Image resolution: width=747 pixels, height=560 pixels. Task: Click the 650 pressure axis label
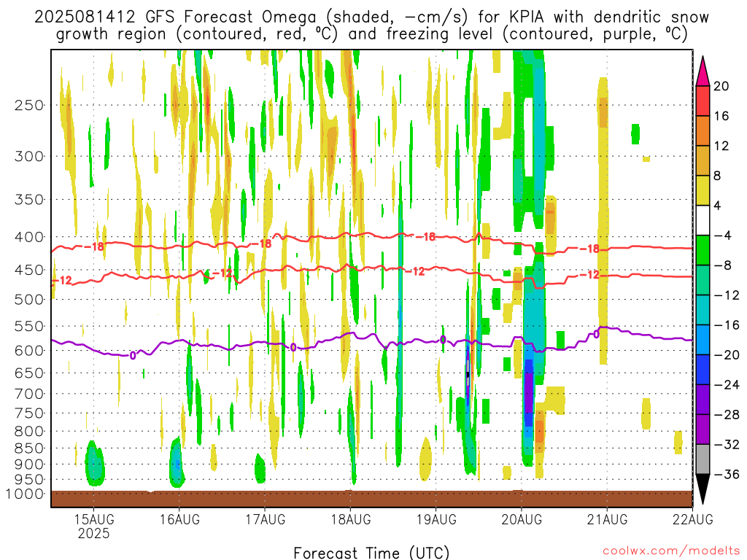point(29,373)
